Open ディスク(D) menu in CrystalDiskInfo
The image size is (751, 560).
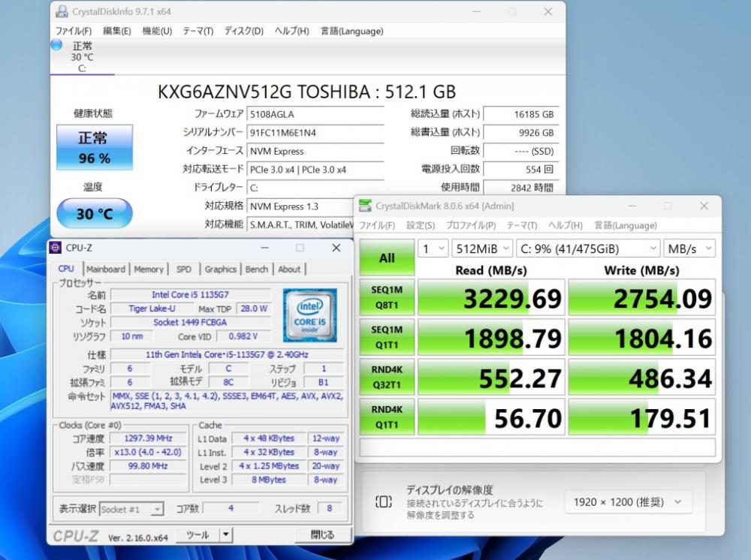tap(244, 31)
